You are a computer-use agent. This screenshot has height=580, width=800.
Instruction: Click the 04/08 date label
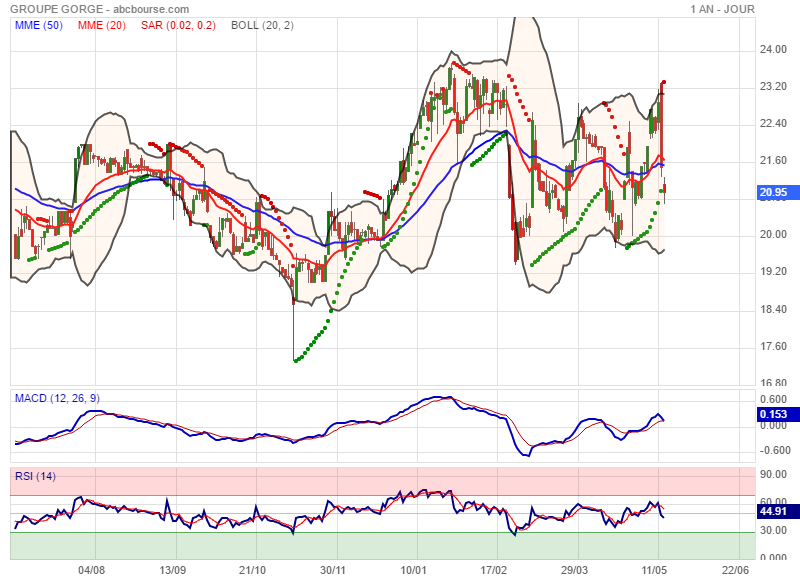[x=92, y=570]
